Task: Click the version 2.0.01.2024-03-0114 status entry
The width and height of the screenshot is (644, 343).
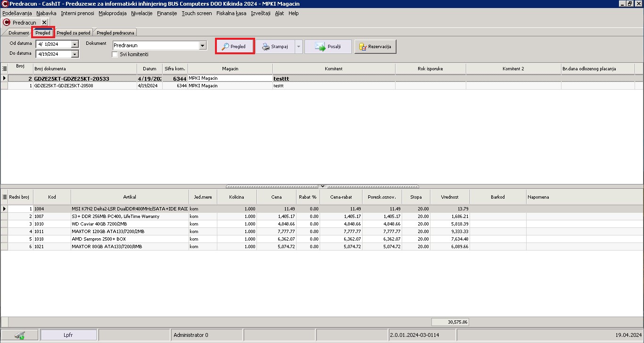Action: (421, 335)
